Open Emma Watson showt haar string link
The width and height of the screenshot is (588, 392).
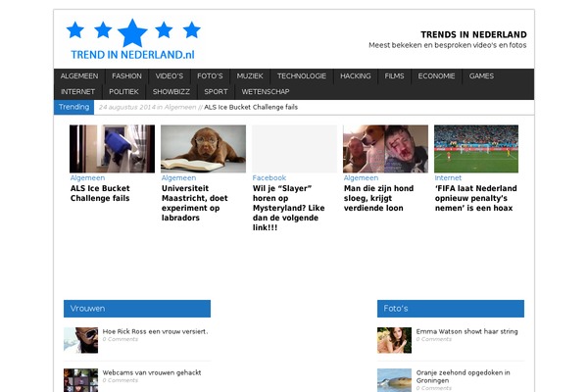(466, 331)
